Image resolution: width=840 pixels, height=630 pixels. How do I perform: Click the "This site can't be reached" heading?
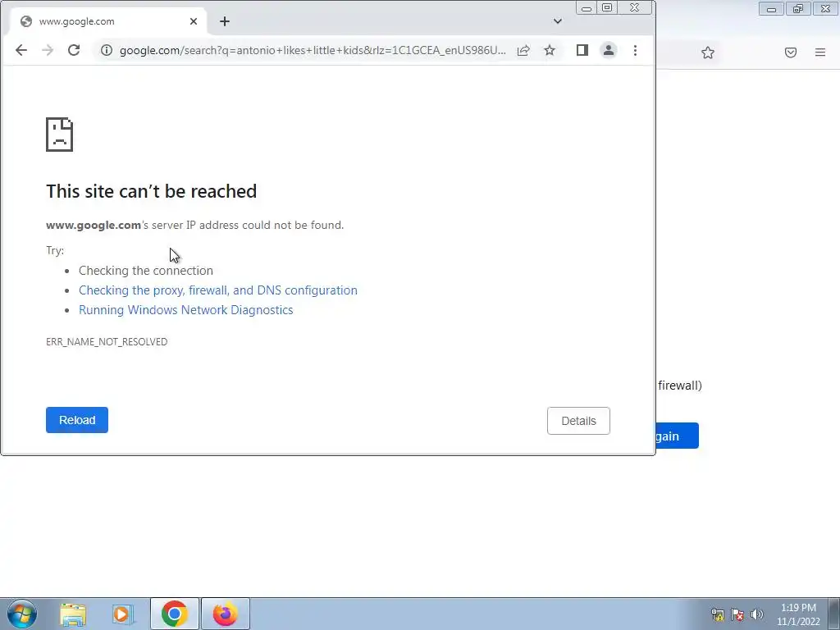152,191
